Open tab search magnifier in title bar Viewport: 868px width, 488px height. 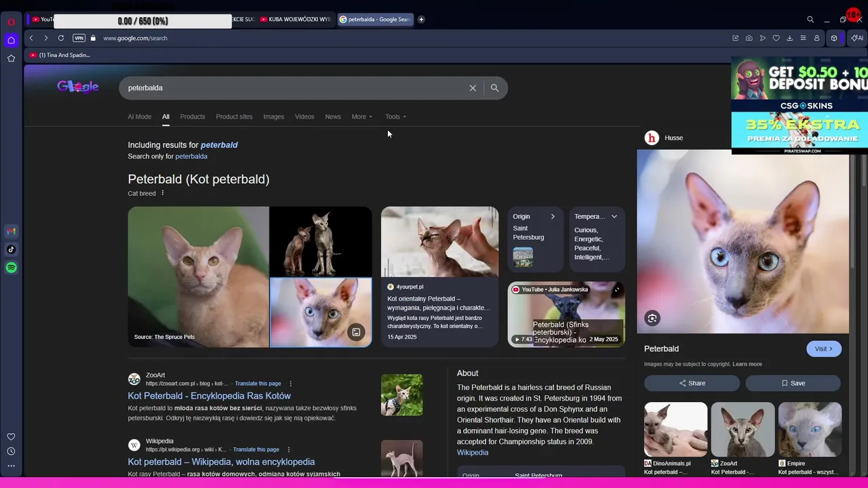click(810, 20)
